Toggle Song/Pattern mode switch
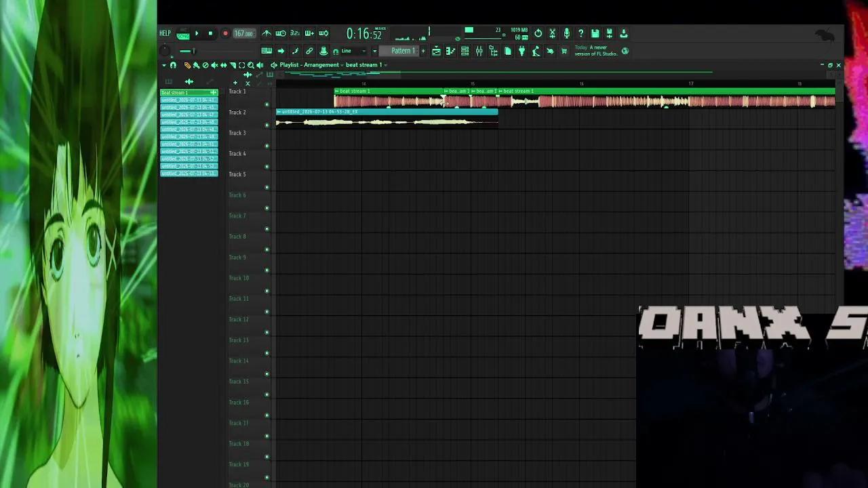The width and height of the screenshot is (868, 488). 183,35
